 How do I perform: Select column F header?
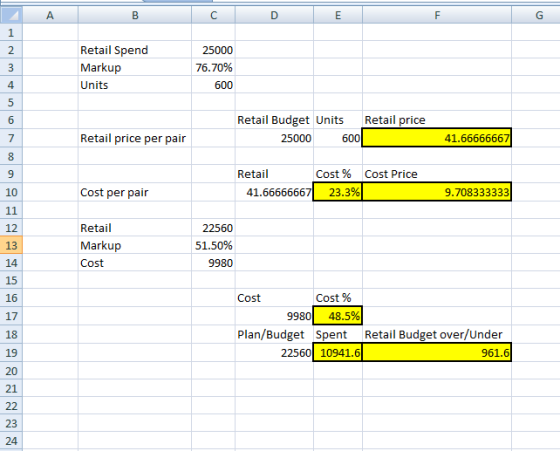point(437,15)
